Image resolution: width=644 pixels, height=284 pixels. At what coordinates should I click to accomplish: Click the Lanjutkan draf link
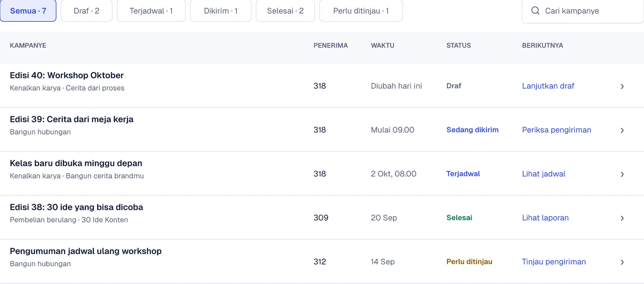point(548,86)
